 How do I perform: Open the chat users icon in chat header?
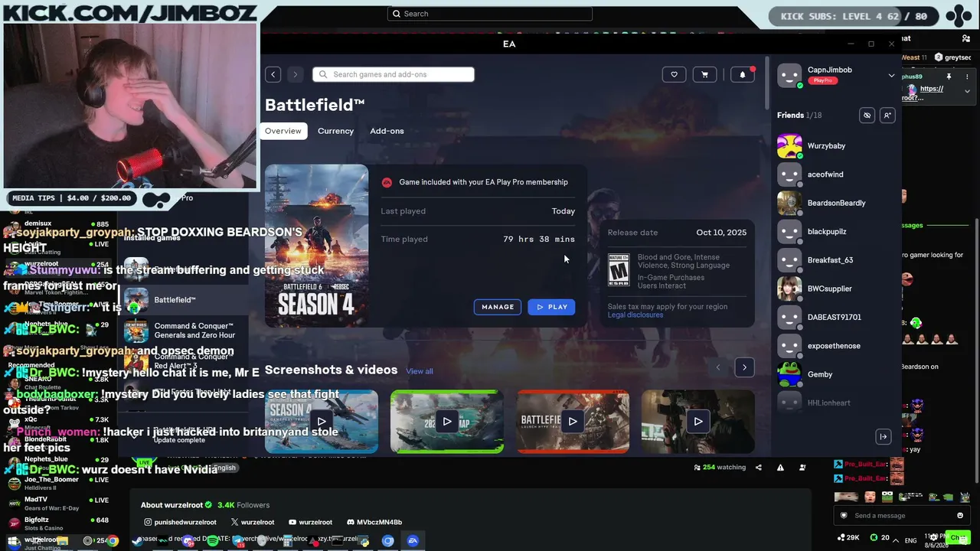coord(966,38)
